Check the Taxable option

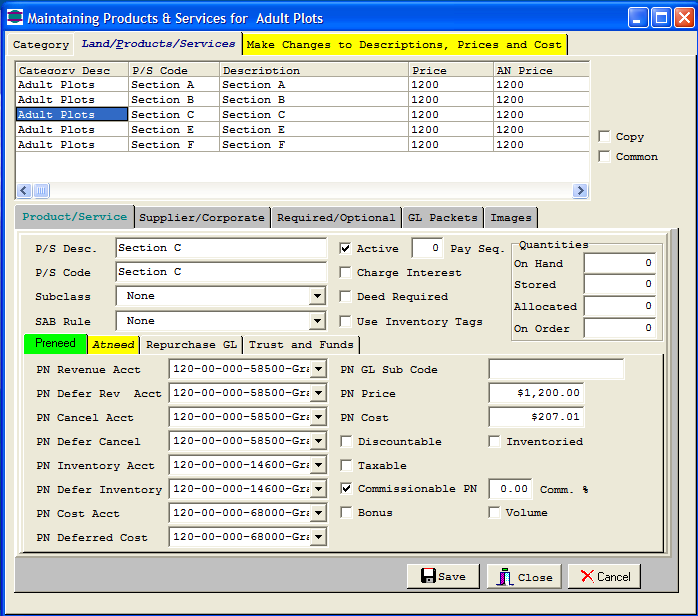coord(346,465)
